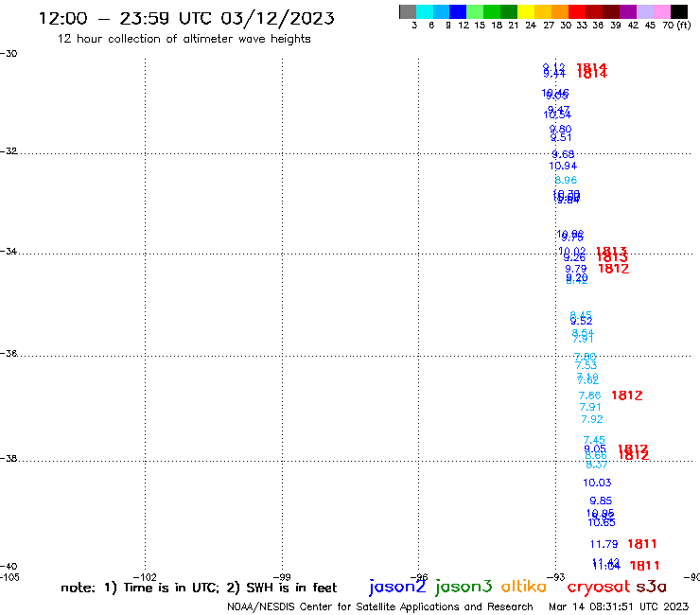The image size is (700, 615).
Task: Click the red time label 1811 beside 11.79
Action: [x=642, y=544]
